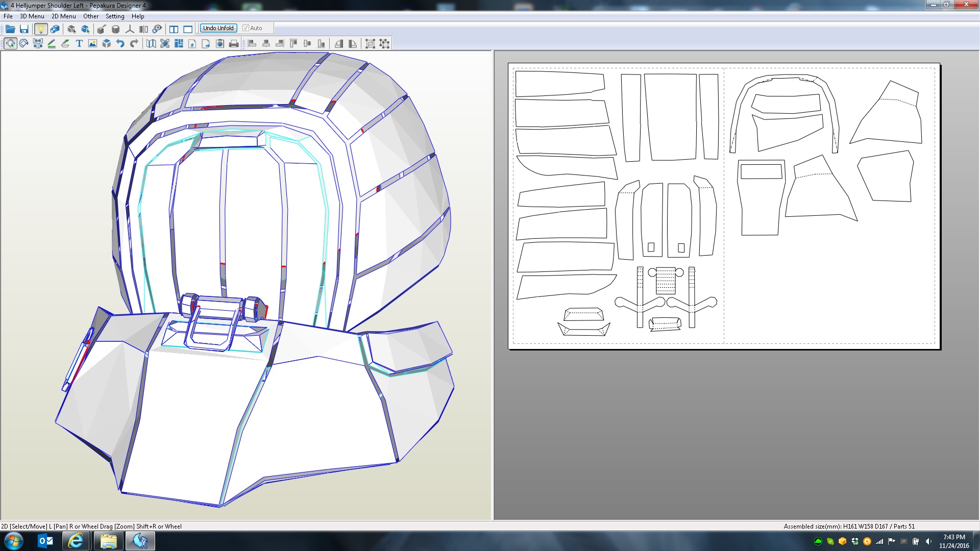Open Internet Explorer from the taskbar
This screenshot has width=980, height=551.
[76, 541]
